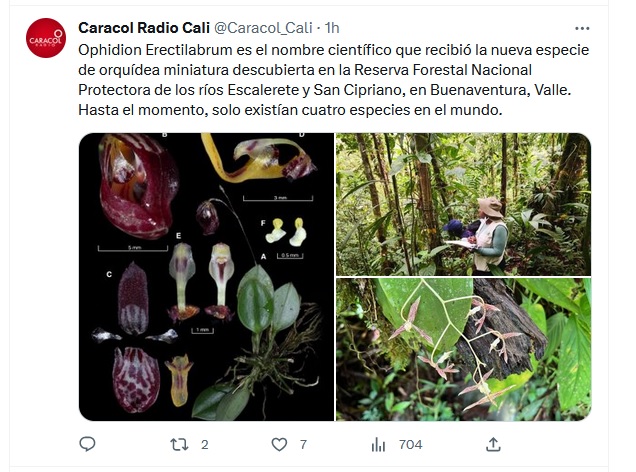Screen dimensions: 636x472
Task: Click the retweet count showing 2
Action: pos(205,445)
